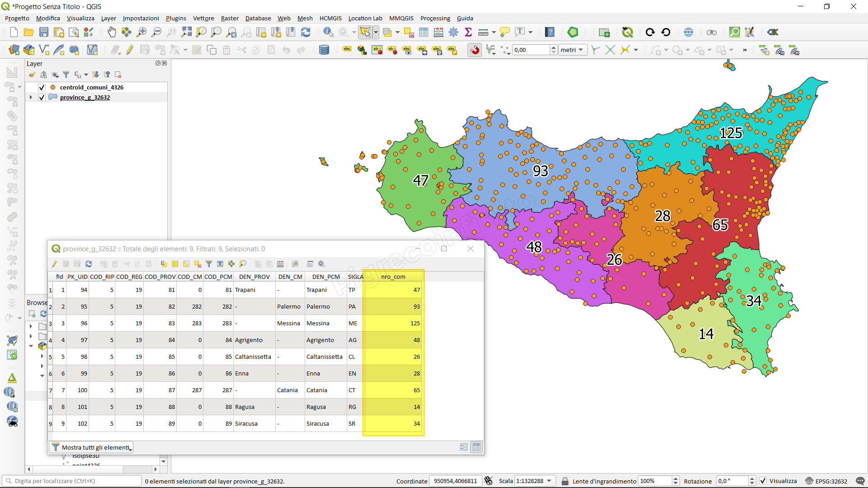Refresh the map canvas
Screen dimensions: 868x488
click(306, 32)
